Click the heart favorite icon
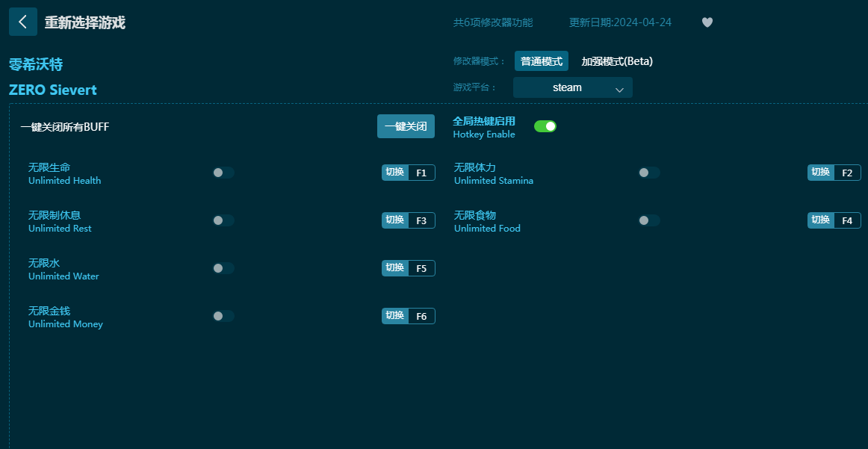868x449 pixels. point(707,22)
